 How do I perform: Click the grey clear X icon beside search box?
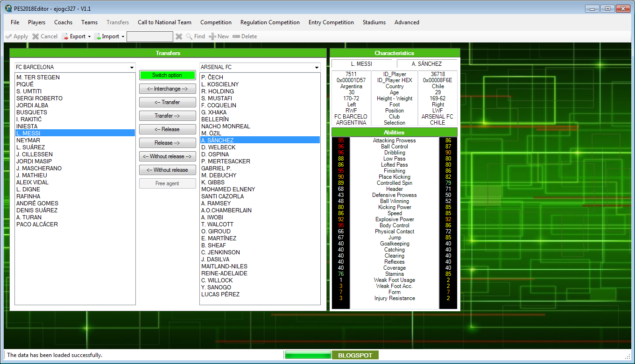(179, 36)
